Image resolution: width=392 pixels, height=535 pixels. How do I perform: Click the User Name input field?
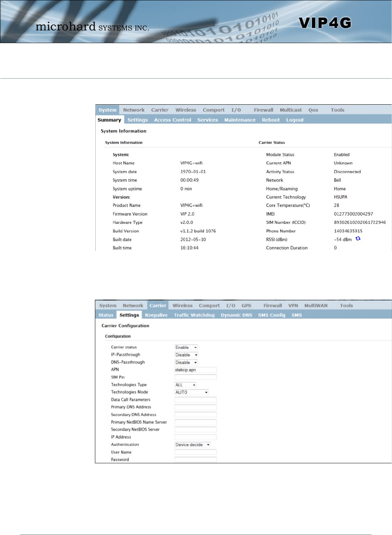(x=196, y=452)
